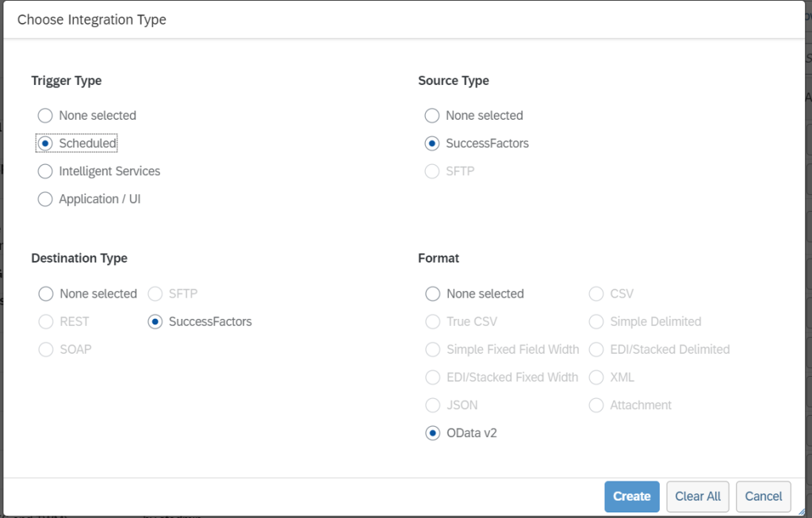Click the Source Type heading
Screen dimensions: 812x518
pyautogui.click(x=454, y=81)
